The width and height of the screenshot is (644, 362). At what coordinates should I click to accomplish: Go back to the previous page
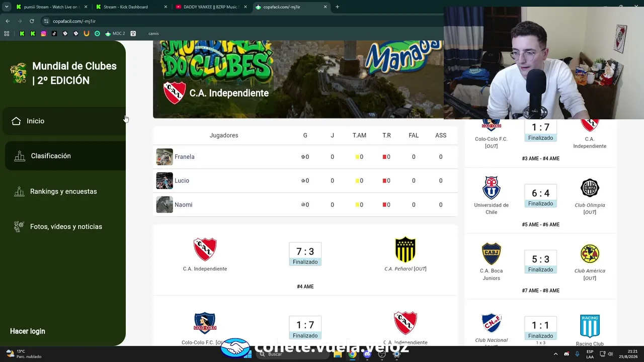tap(8, 21)
